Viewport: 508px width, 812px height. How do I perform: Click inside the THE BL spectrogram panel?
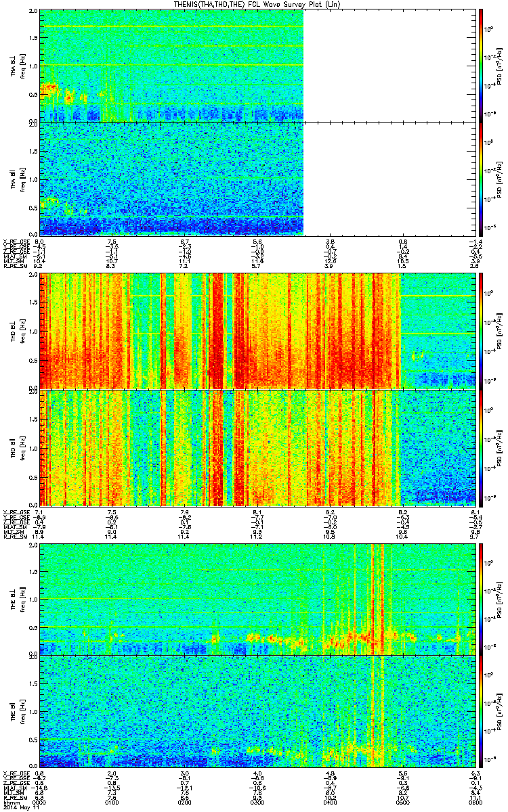pos(258,599)
